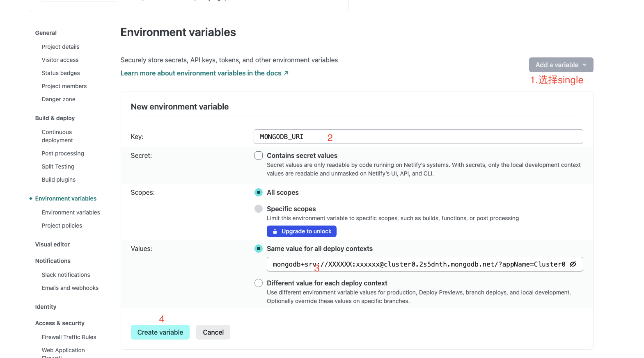Screen dimensions: 644x358
Task: Open environment variables docs link
Action: [x=201, y=73]
